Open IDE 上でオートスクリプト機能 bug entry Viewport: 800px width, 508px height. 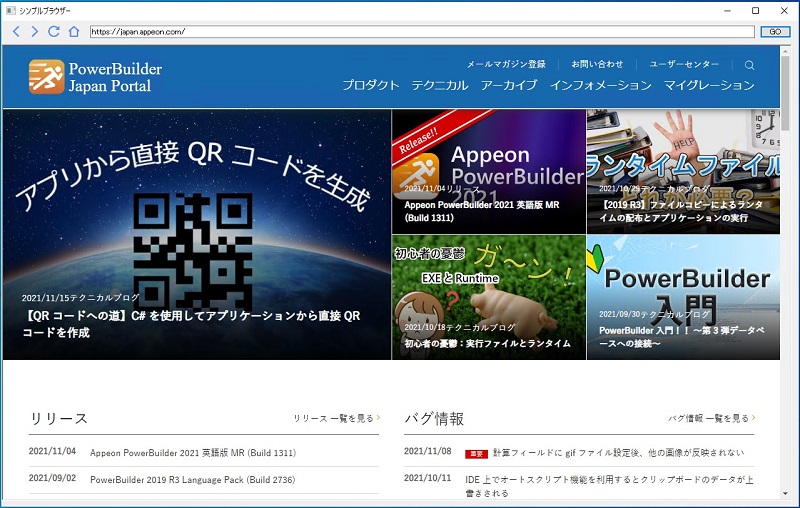(609, 486)
